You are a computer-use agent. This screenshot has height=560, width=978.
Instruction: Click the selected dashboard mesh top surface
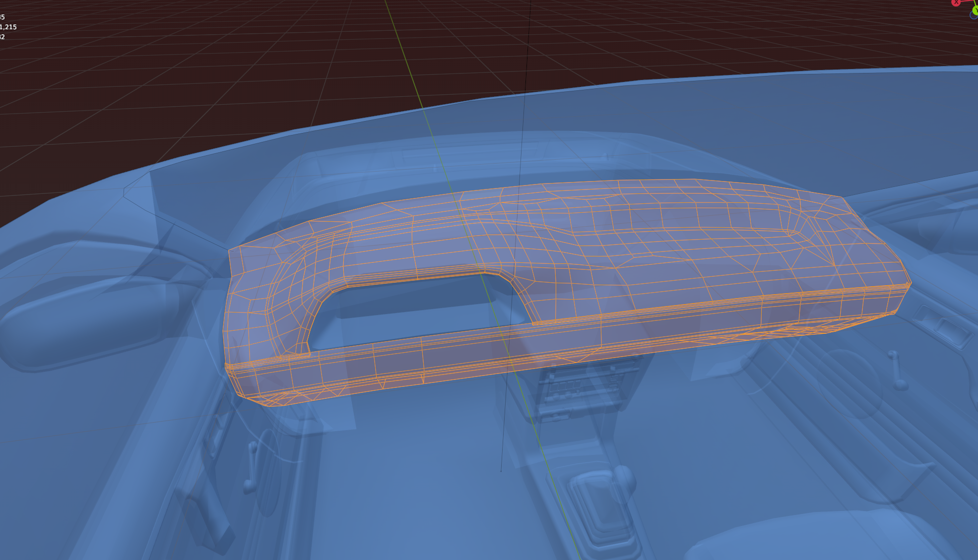(645, 248)
